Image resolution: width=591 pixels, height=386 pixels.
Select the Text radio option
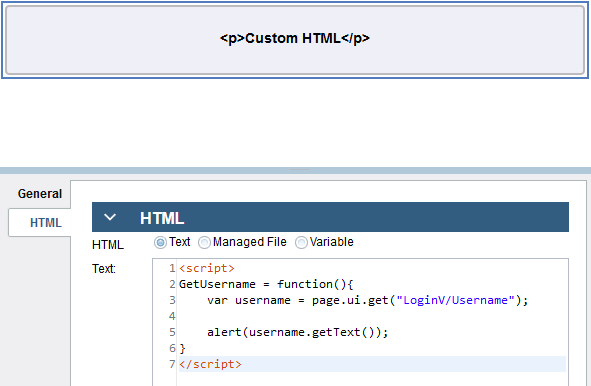(160, 242)
